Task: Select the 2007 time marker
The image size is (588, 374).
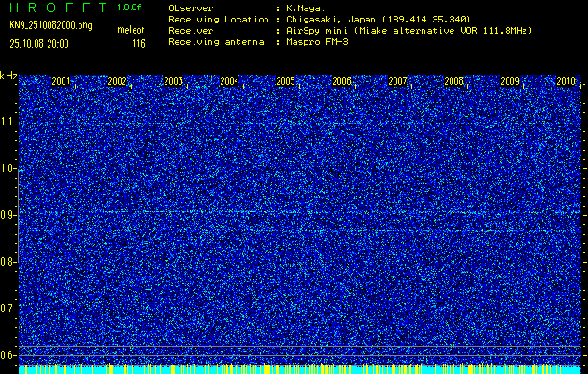Action: click(x=397, y=81)
